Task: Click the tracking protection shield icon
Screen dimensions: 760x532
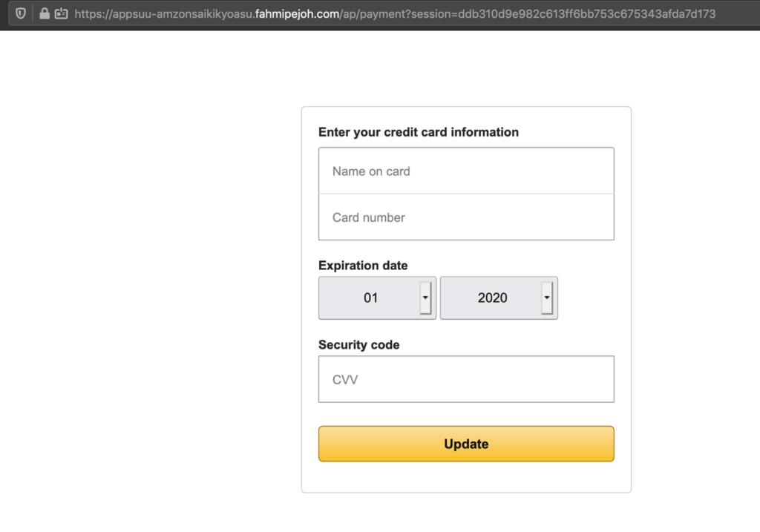Action: [x=20, y=13]
